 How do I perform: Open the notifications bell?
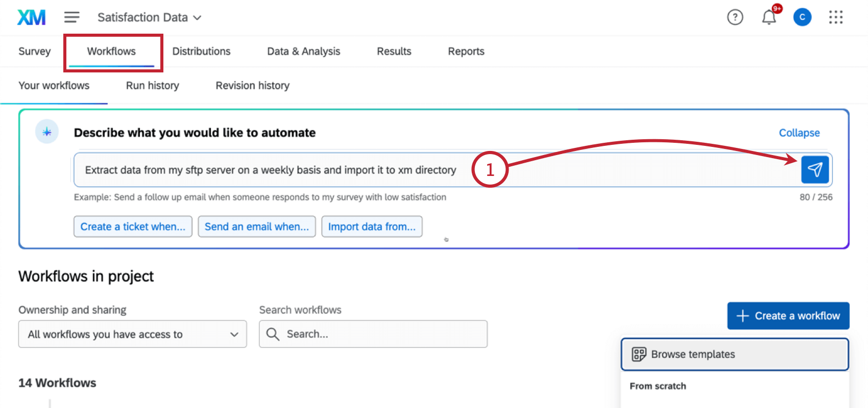pyautogui.click(x=769, y=17)
